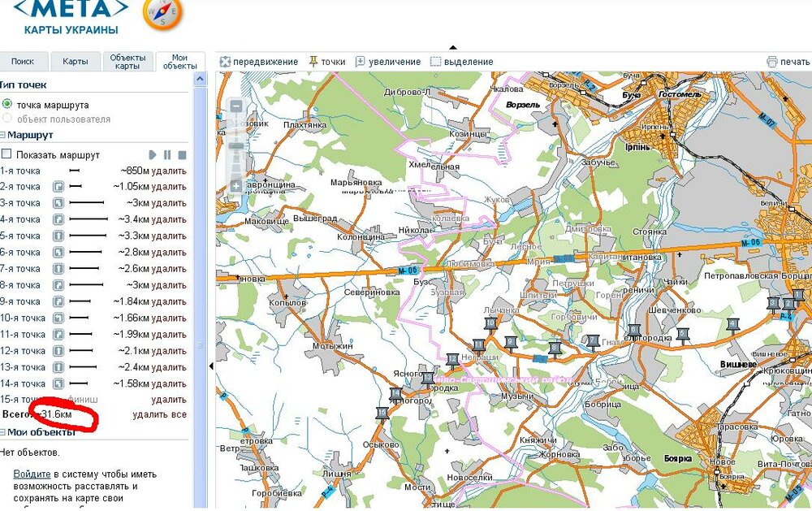Enable the 'Показать маршрут' checkbox

coord(6,154)
